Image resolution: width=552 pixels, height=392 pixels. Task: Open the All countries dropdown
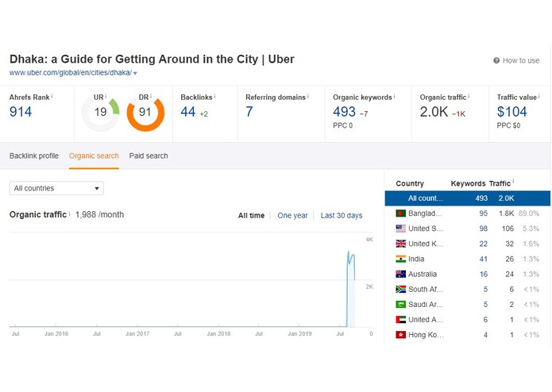[56, 188]
